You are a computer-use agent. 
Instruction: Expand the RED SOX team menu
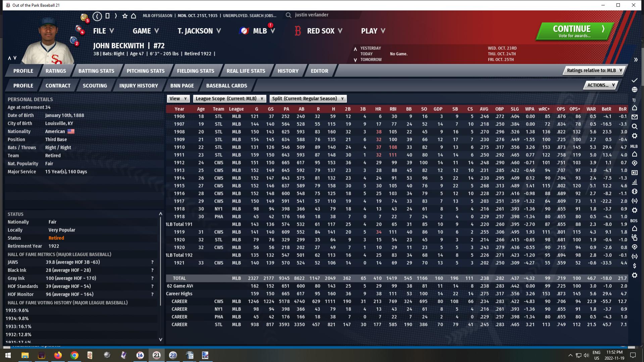pos(325,31)
